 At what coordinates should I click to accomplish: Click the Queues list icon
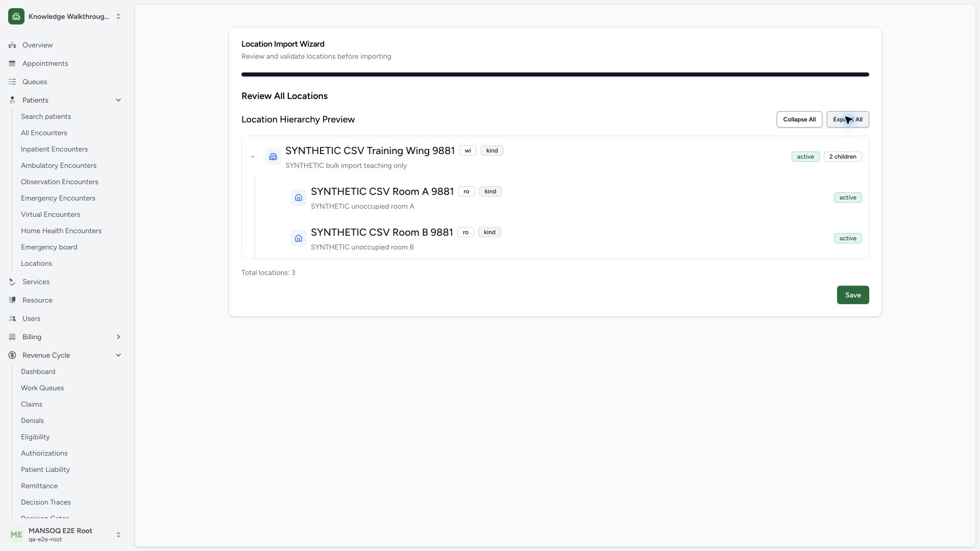[12, 82]
